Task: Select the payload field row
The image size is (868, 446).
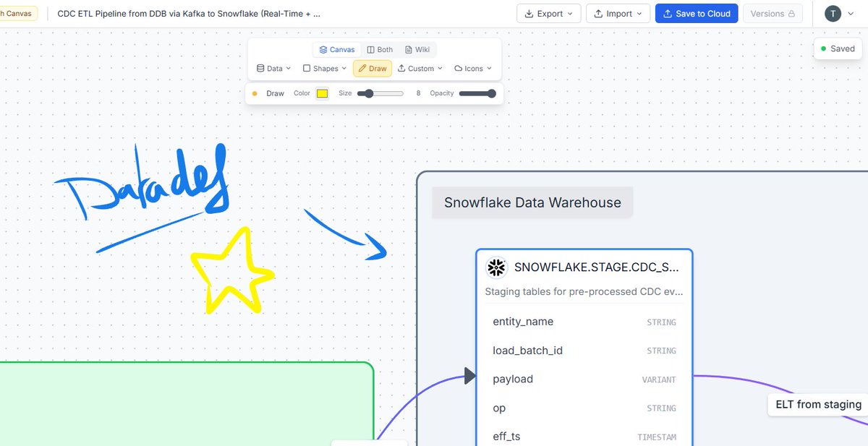Action: click(x=584, y=379)
